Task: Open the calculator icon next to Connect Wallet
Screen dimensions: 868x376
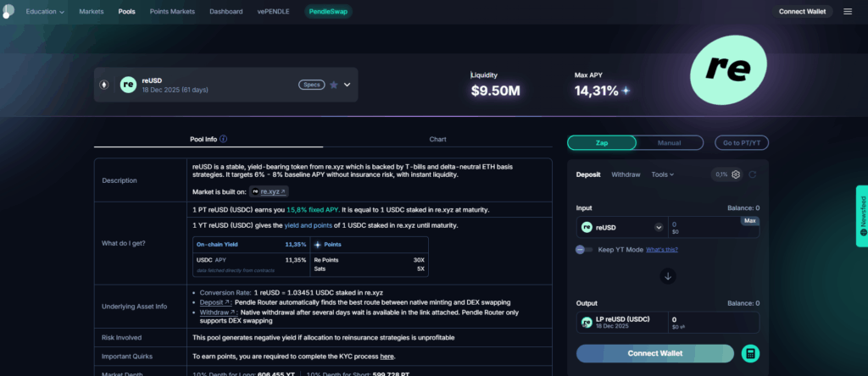Action: [x=749, y=353]
